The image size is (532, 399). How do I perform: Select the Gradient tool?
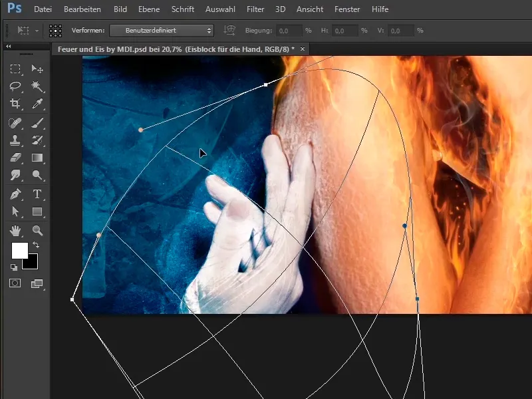(37, 158)
